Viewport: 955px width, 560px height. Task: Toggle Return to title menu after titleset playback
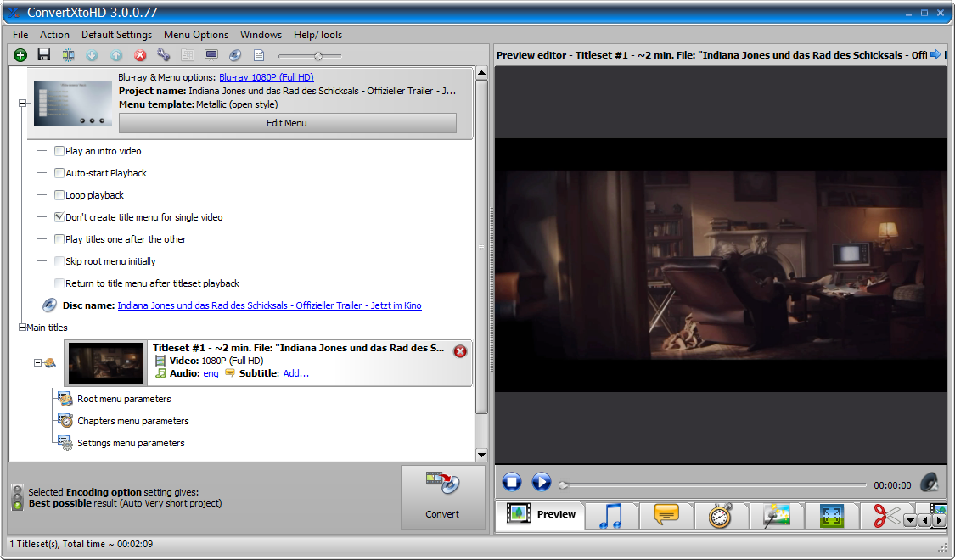click(59, 283)
